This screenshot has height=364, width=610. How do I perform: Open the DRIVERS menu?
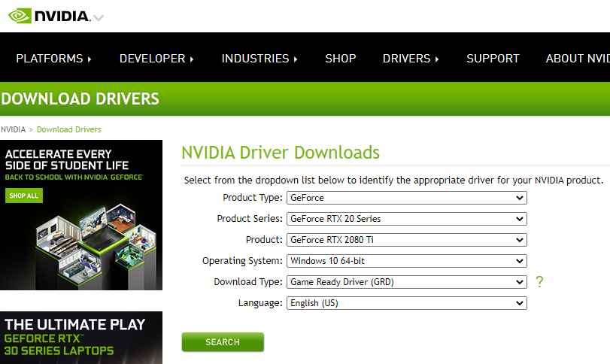coord(411,59)
